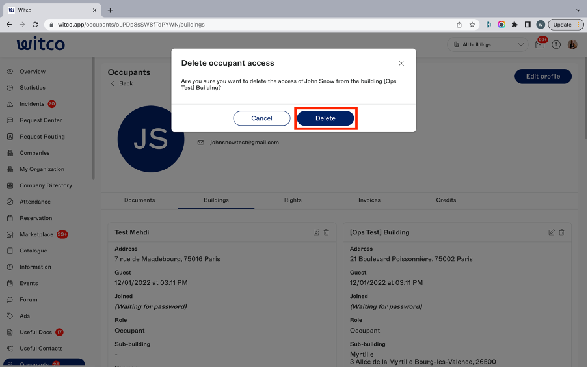Toggle the browser side panel icon
This screenshot has width=588, height=367.
[528, 25]
